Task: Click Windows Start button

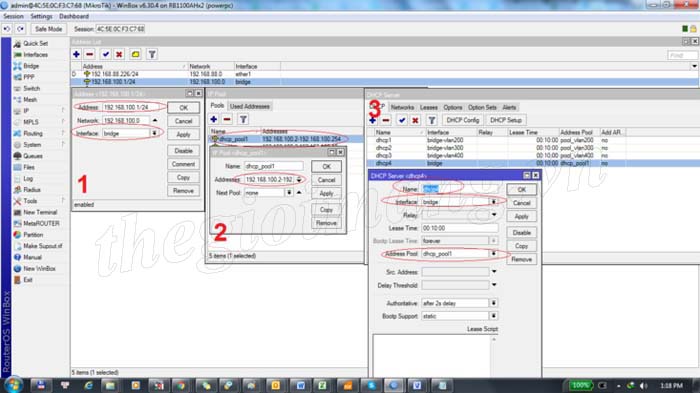Action: pos(12,385)
